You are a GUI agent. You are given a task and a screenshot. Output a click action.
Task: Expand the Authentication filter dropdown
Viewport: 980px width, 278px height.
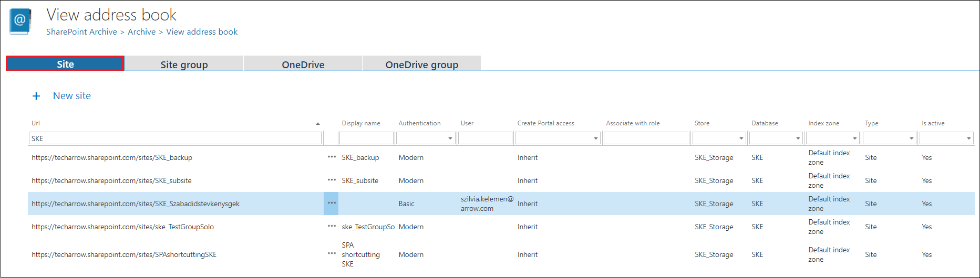tap(450, 138)
